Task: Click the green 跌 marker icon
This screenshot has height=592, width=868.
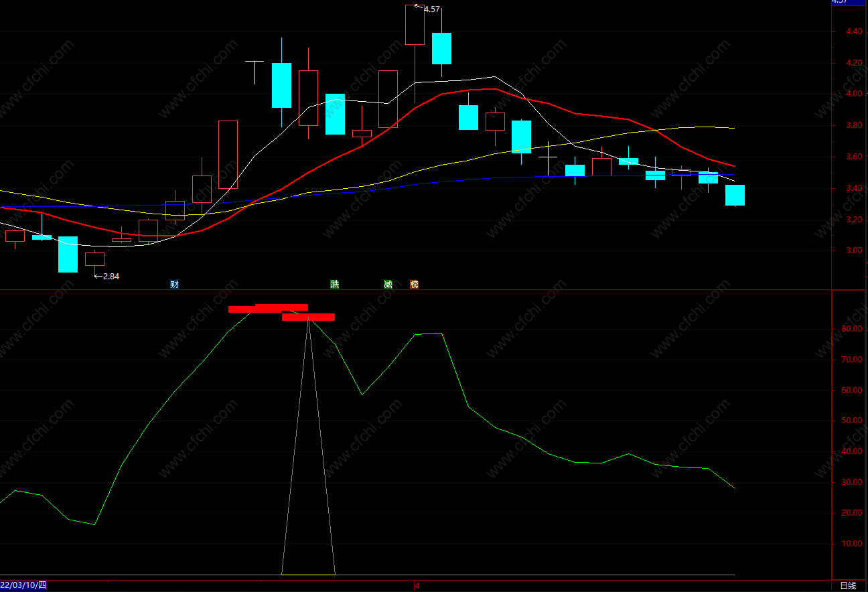Action: pos(334,284)
